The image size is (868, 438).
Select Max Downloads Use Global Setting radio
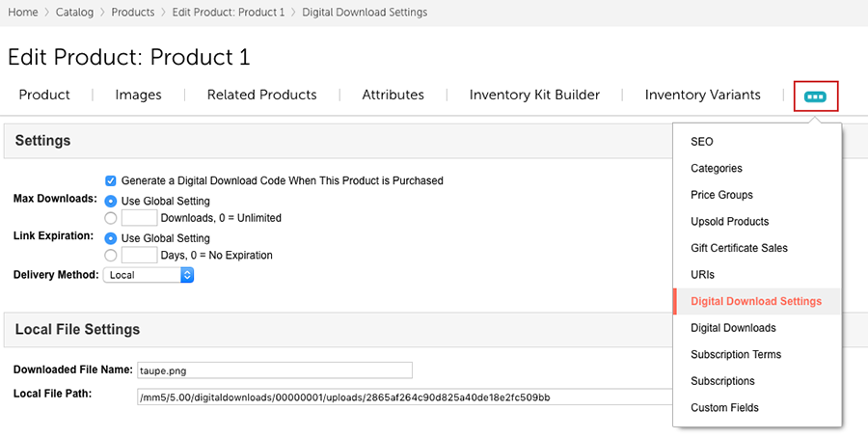coord(111,201)
